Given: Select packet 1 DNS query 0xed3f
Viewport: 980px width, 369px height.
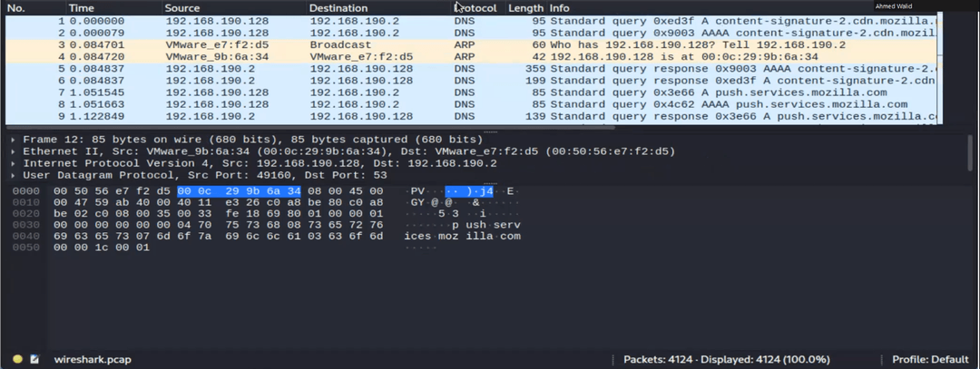Looking at the screenshot, I should point(472,21).
